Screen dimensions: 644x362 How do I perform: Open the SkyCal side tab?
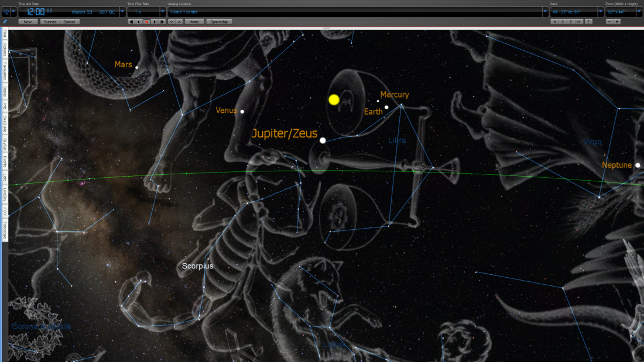pyautogui.click(x=5, y=144)
